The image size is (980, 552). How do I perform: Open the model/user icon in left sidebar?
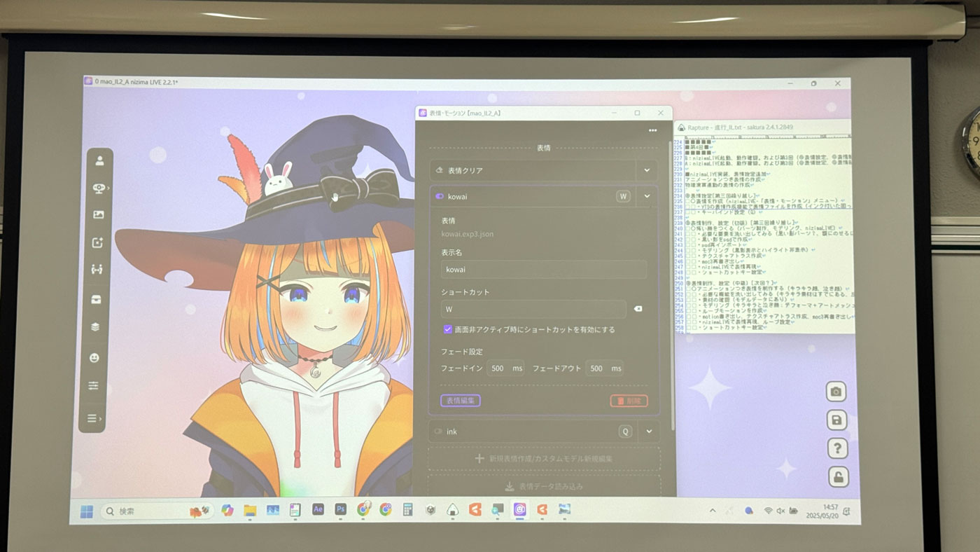pyautogui.click(x=99, y=161)
